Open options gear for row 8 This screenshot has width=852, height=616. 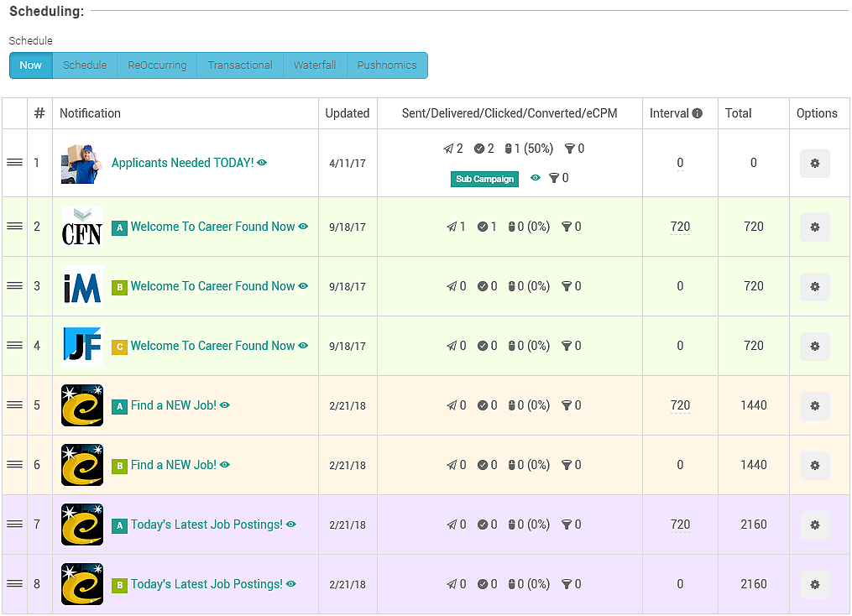(814, 585)
